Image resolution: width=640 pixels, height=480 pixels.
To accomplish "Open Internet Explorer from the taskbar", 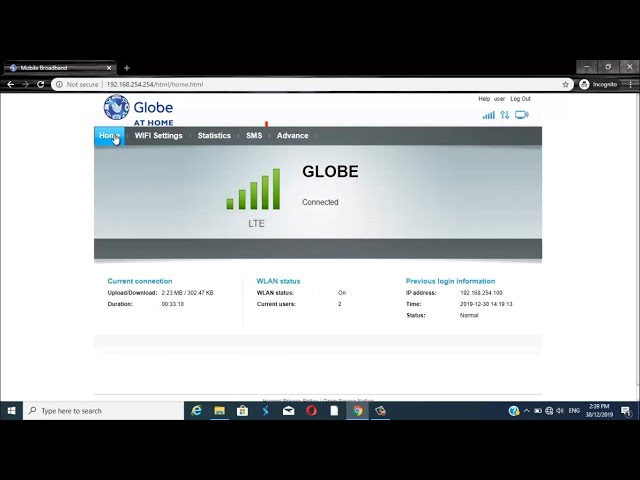I will pos(197,411).
